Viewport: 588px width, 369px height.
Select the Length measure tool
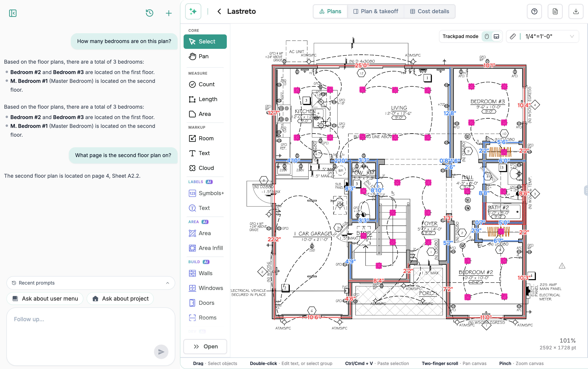(205, 99)
